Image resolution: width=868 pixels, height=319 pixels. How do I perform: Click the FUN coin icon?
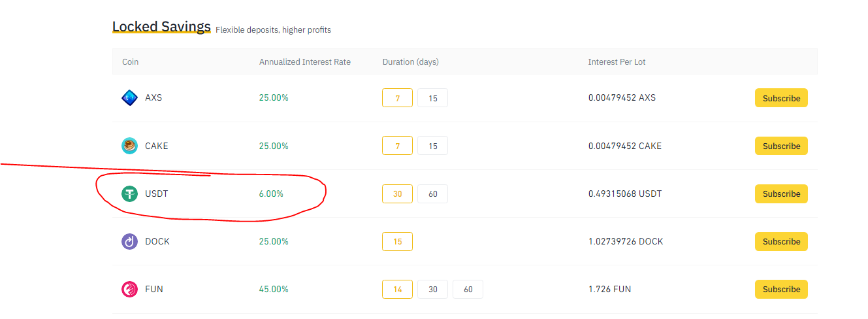pyautogui.click(x=130, y=289)
